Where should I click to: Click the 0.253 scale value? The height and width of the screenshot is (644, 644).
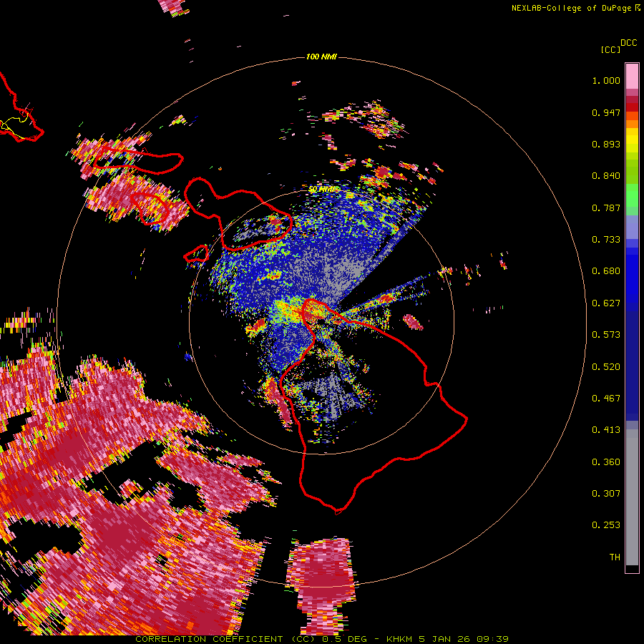(606, 525)
